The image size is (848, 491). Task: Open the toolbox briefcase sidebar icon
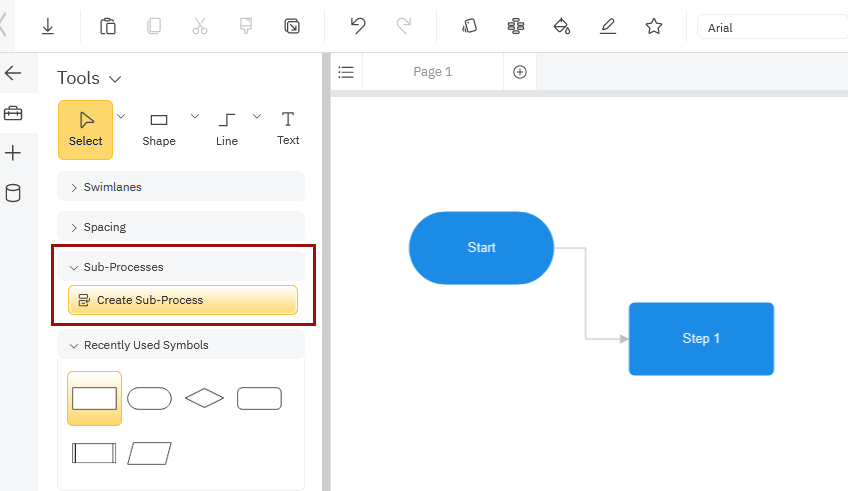click(13, 113)
